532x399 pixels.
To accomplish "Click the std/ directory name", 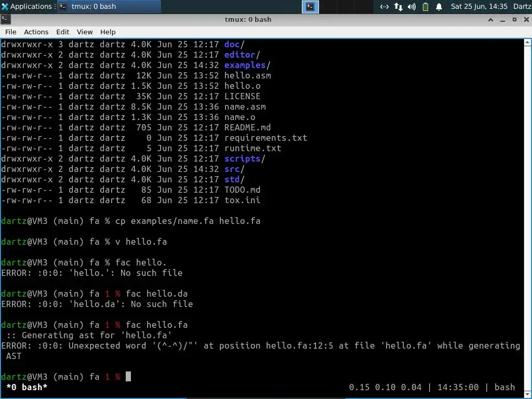I will (234, 179).
